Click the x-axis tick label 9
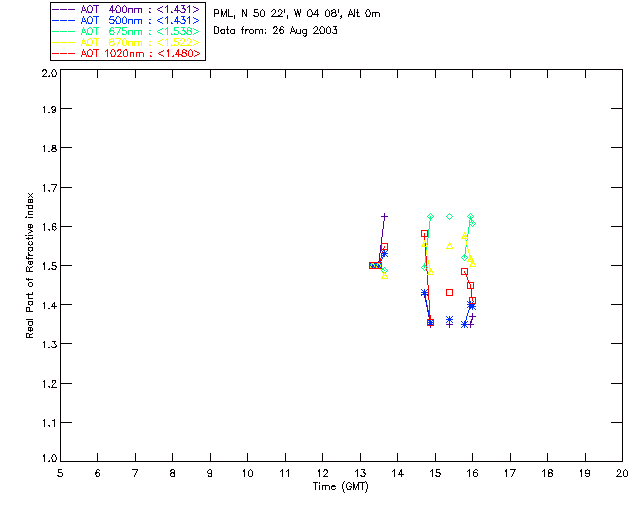This screenshot has width=640, height=512. click(x=210, y=473)
